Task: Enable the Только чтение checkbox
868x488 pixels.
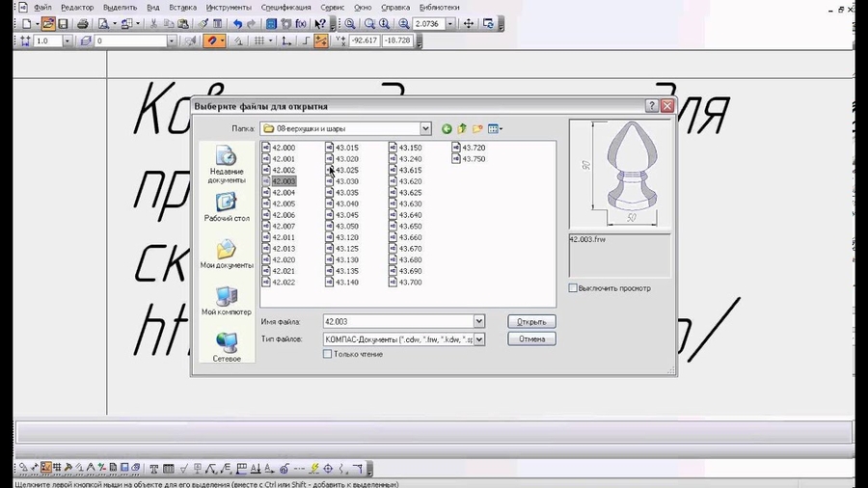Action: point(328,354)
